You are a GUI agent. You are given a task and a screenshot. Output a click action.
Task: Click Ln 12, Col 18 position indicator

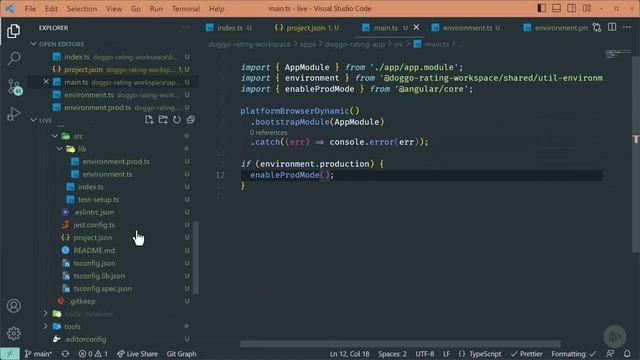[349, 354]
